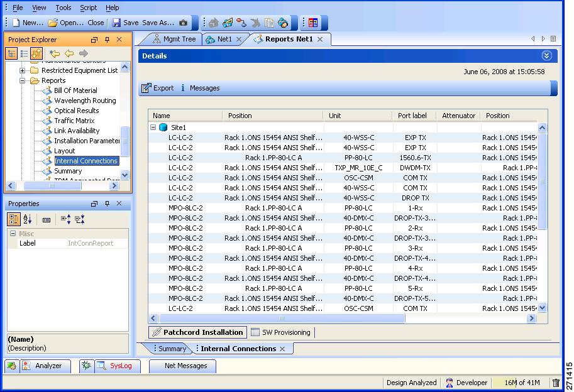Click the Close project button
This screenshot has width=574, height=392.
[x=96, y=23]
